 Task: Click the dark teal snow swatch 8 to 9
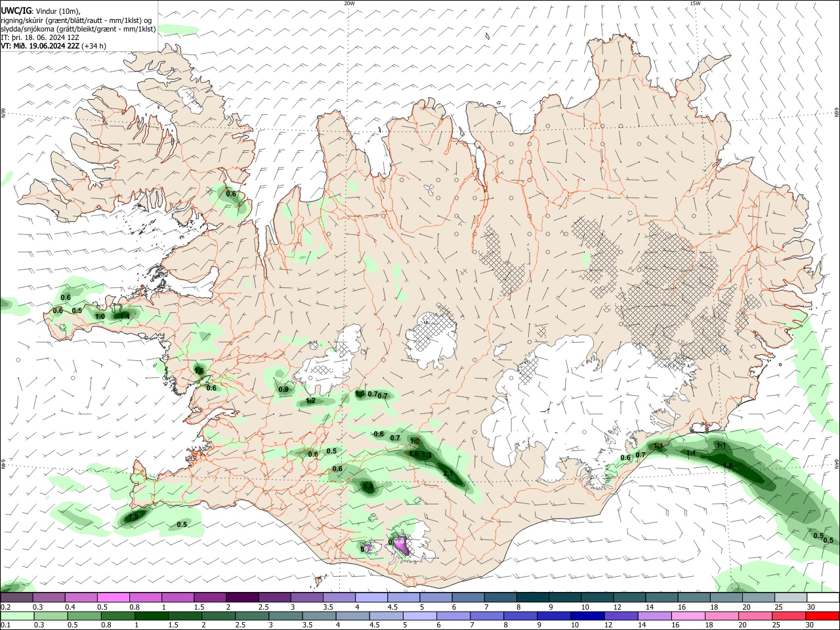(532, 598)
